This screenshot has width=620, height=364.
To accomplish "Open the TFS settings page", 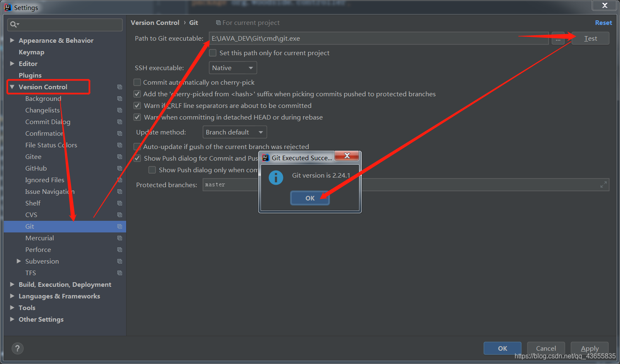I will click(x=31, y=273).
